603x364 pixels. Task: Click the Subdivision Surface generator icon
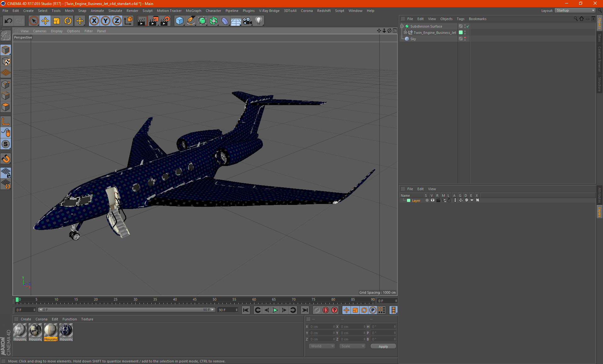click(202, 21)
